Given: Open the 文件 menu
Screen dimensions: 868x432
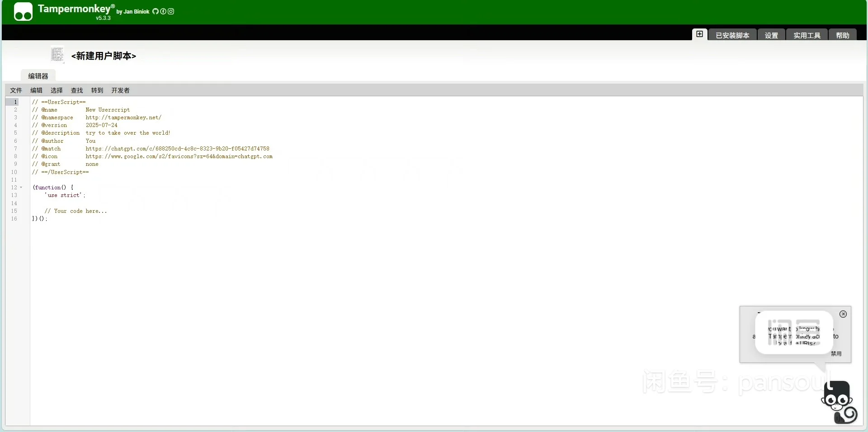Looking at the screenshot, I should [x=16, y=90].
